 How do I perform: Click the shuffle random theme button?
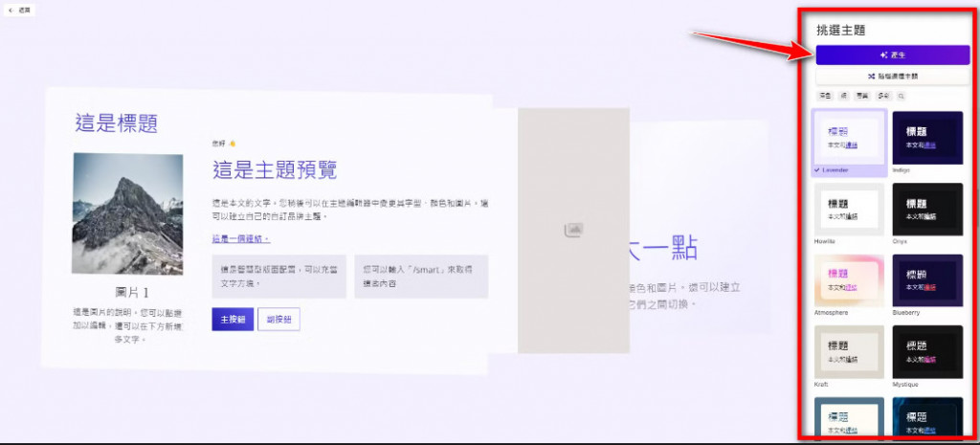pos(893,77)
